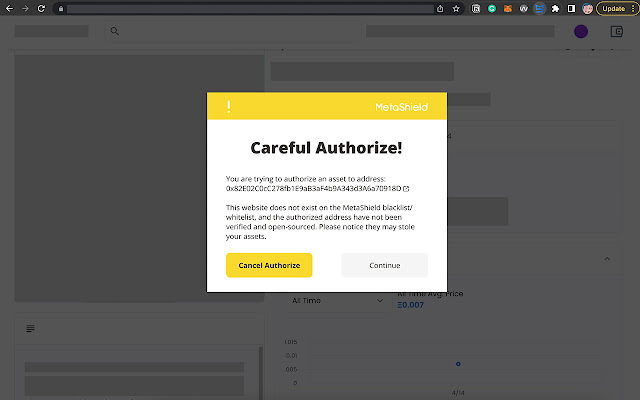Open the Grammarly extension icon
This screenshot has width=640, height=400.
point(492,9)
